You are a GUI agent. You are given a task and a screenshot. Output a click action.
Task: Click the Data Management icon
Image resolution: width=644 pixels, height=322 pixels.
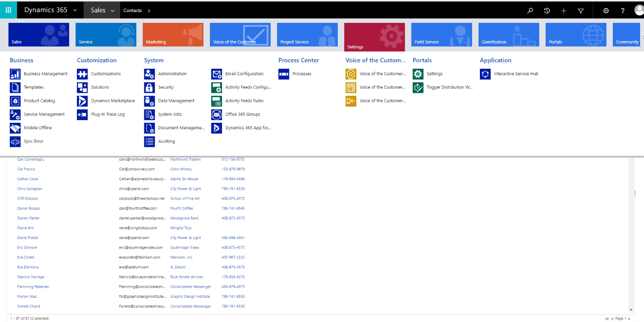[x=149, y=101]
